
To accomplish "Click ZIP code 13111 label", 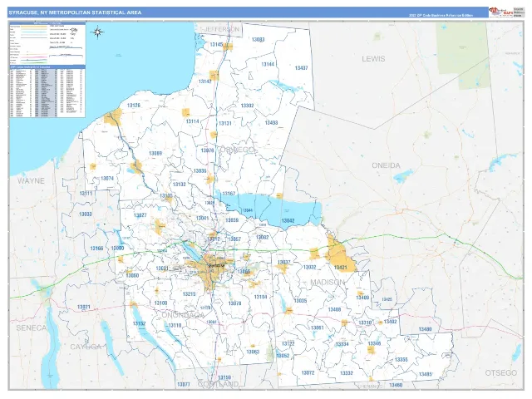I will pos(86,194).
